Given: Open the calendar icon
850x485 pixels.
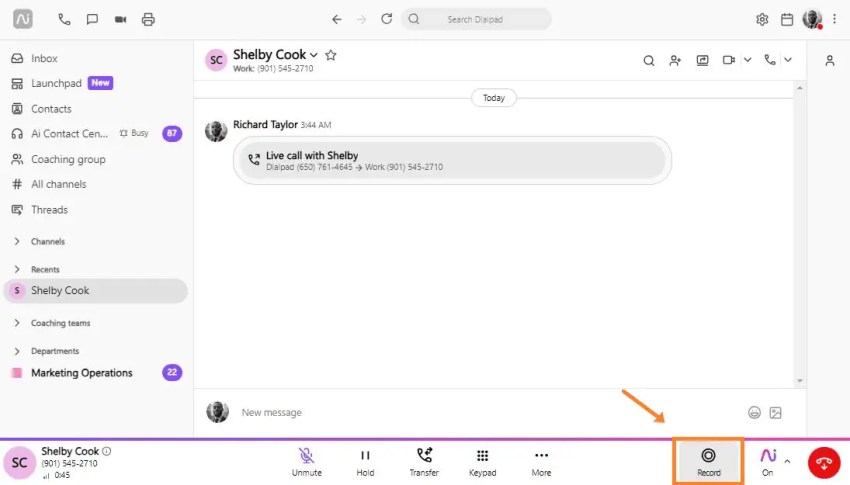Looking at the screenshot, I should click(787, 20).
